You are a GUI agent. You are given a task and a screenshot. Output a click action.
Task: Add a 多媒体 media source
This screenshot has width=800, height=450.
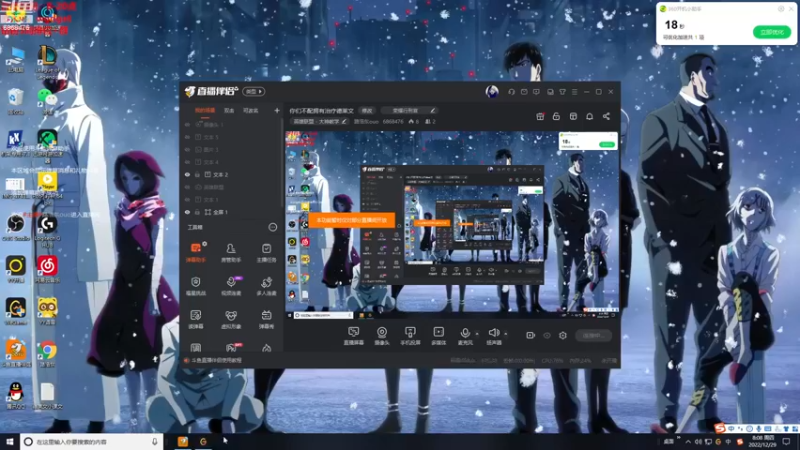point(438,336)
